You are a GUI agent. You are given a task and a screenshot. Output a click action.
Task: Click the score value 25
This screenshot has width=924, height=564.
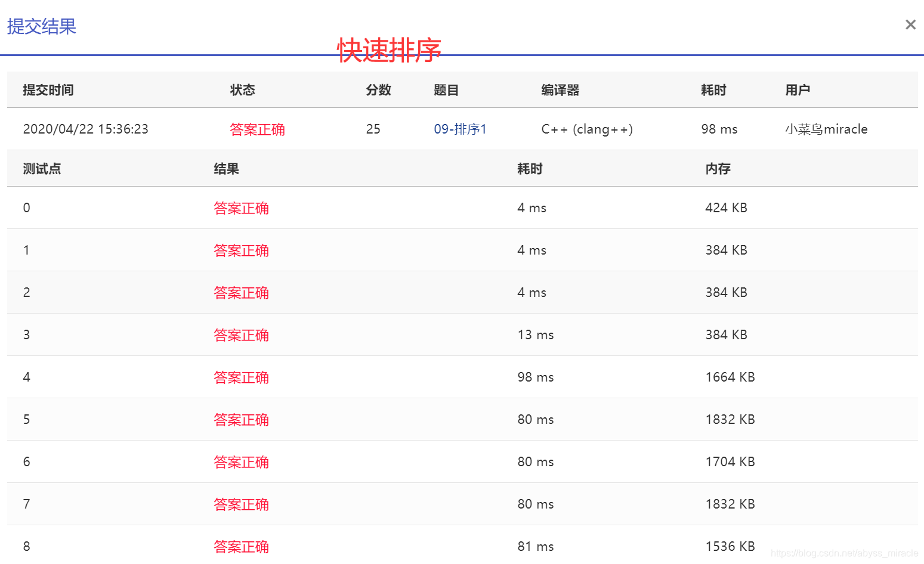coord(373,129)
